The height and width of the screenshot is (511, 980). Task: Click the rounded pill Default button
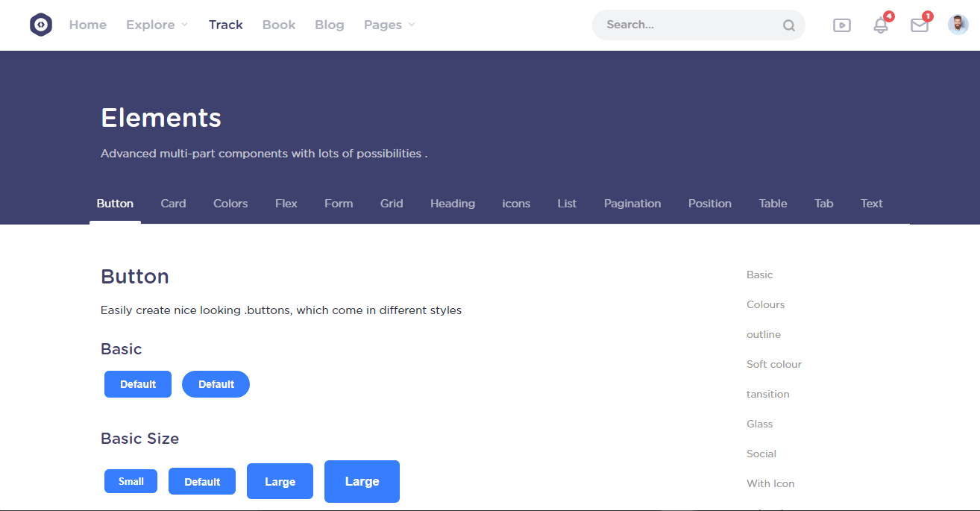click(216, 384)
